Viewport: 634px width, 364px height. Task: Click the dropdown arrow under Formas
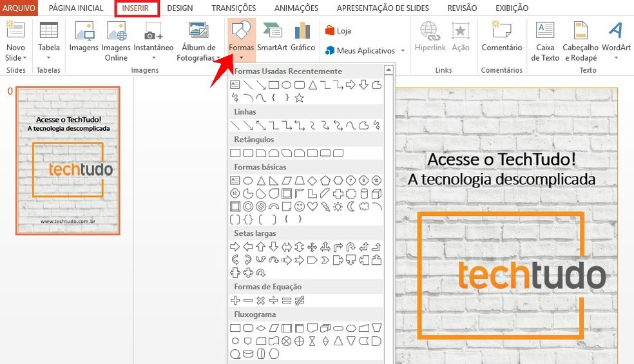(x=242, y=57)
